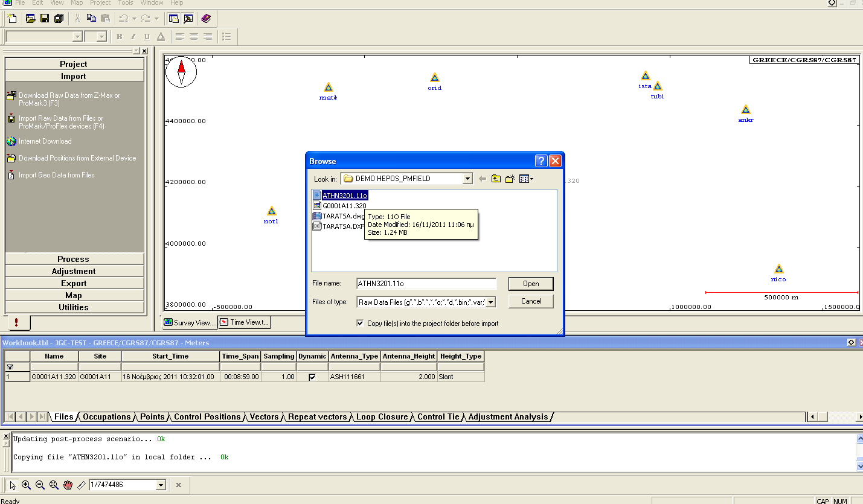Open the font size dropdown
863x504 pixels.
coord(101,37)
